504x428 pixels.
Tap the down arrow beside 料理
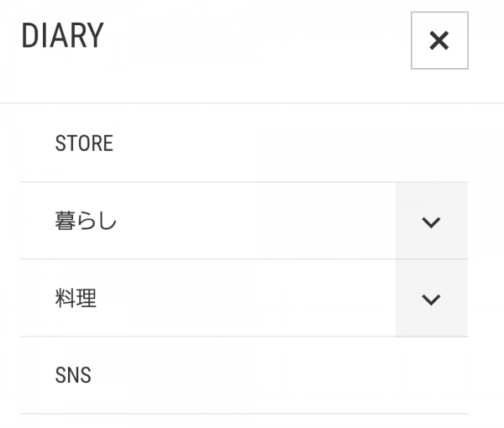pyautogui.click(x=432, y=299)
